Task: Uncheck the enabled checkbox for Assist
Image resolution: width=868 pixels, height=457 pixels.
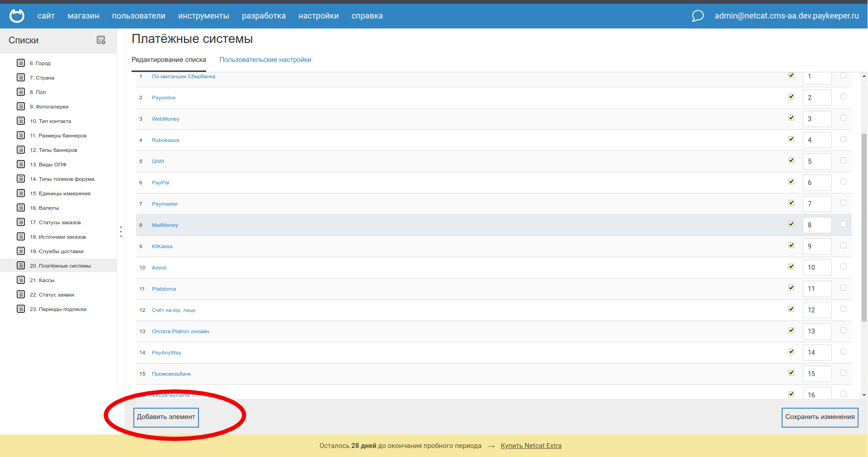Action: click(x=791, y=267)
